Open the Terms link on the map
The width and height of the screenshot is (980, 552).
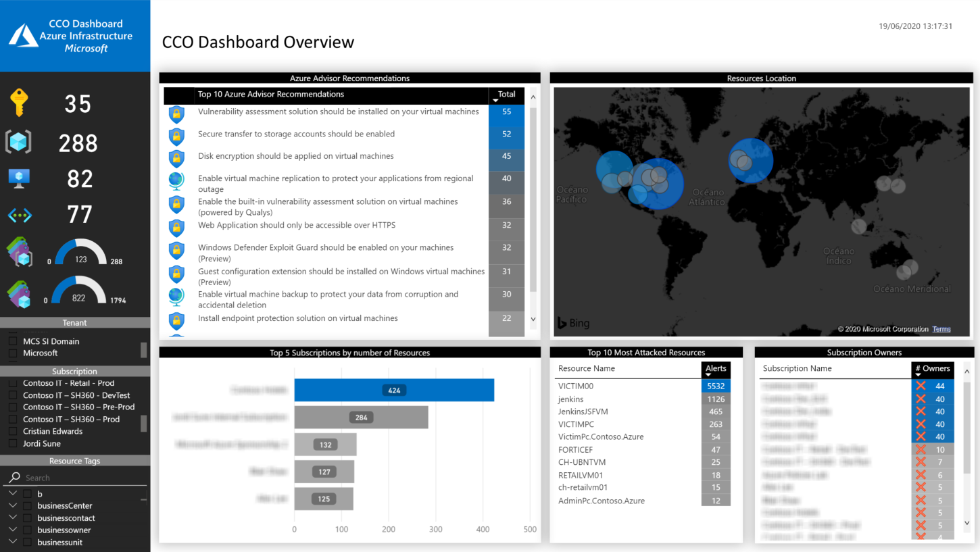point(941,329)
